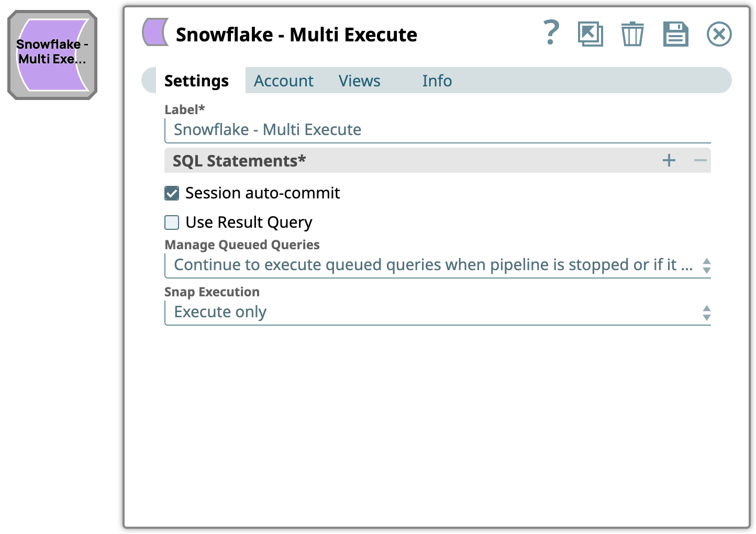Switch to the Account tab

point(284,81)
